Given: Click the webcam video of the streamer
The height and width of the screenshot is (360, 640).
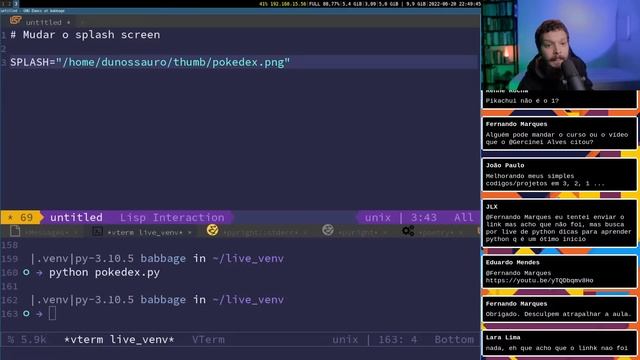Looking at the screenshot, I should coord(560,45).
